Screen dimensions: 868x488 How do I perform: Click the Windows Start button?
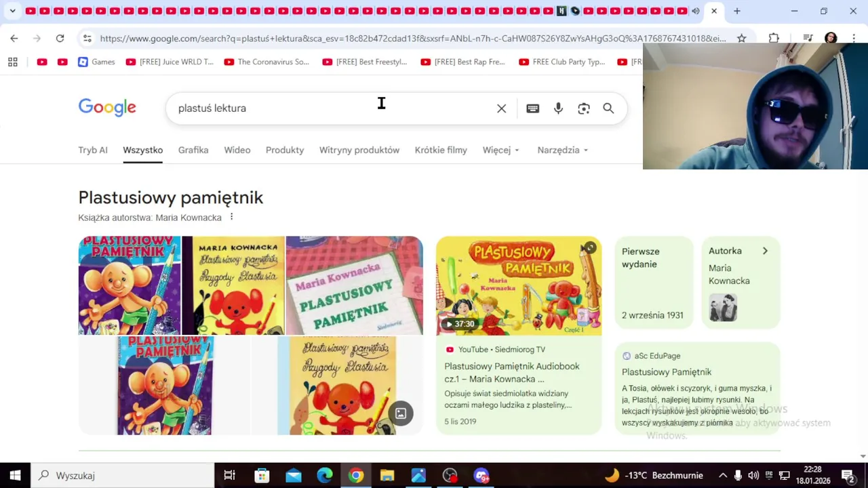tap(15, 475)
